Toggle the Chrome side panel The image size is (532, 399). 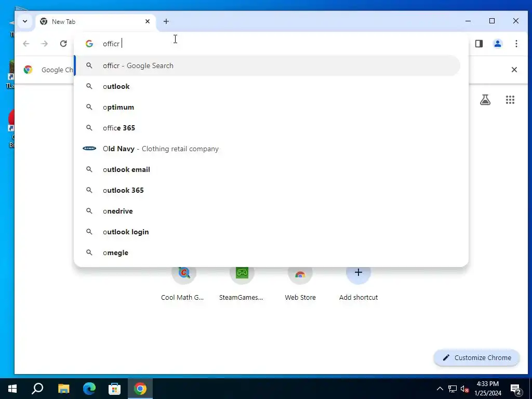point(478,44)
